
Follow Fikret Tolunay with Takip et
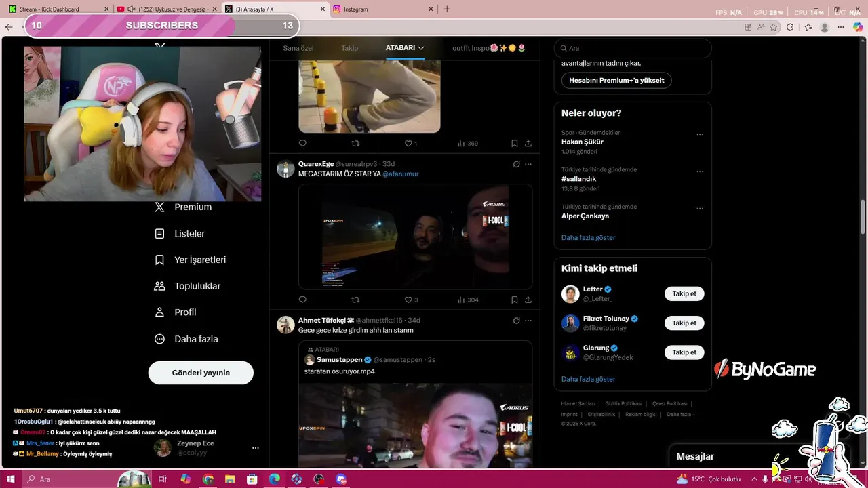(684, 323)
